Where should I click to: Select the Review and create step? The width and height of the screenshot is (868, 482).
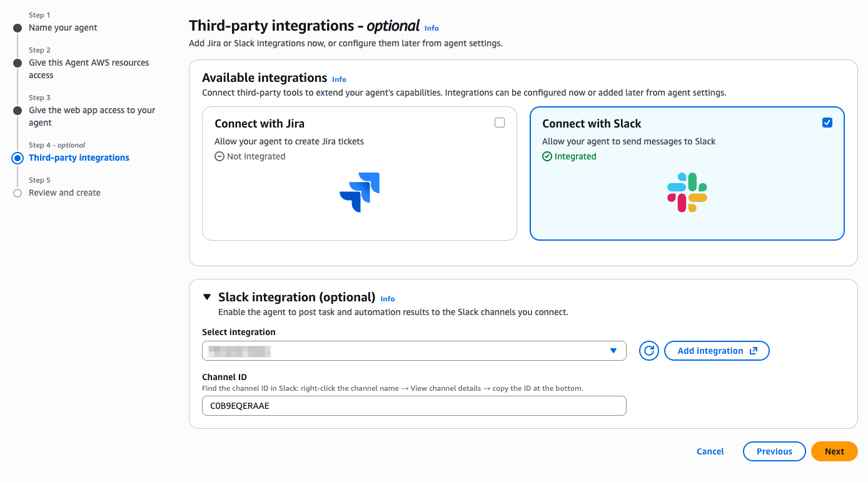click(x=64, y=193)
